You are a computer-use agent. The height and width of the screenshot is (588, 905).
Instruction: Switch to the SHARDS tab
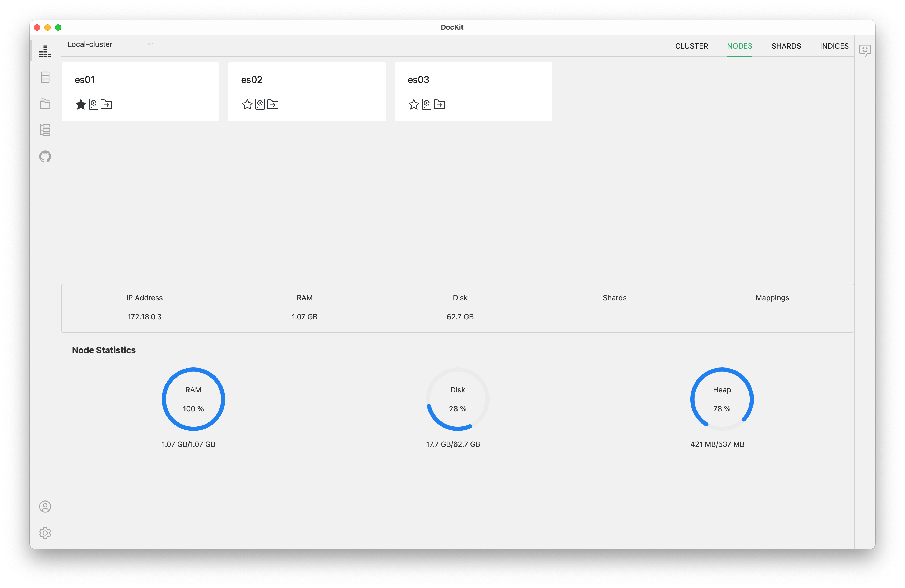(786, 46)
